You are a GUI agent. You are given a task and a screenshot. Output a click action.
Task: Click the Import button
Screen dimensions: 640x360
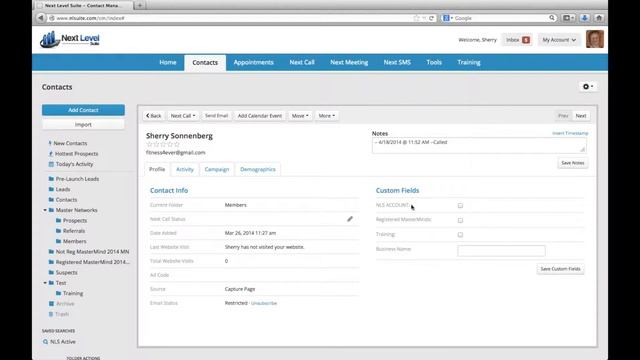click(83, 124)
